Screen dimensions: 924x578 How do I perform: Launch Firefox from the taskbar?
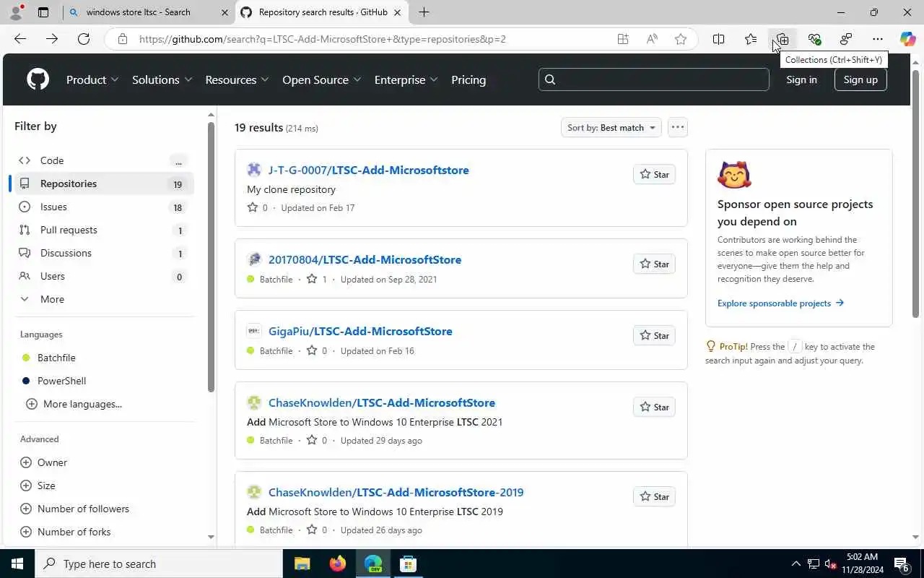click(337, 564)
